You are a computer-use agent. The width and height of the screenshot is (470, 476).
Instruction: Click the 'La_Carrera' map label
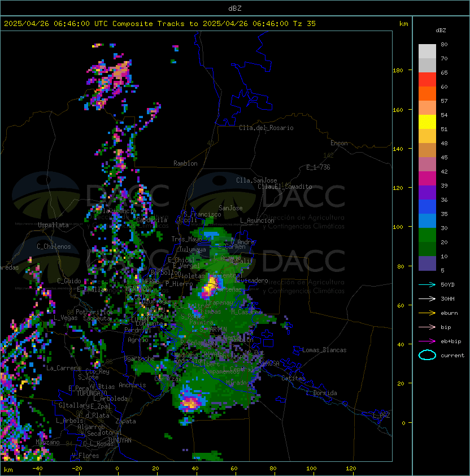[63, 368]
